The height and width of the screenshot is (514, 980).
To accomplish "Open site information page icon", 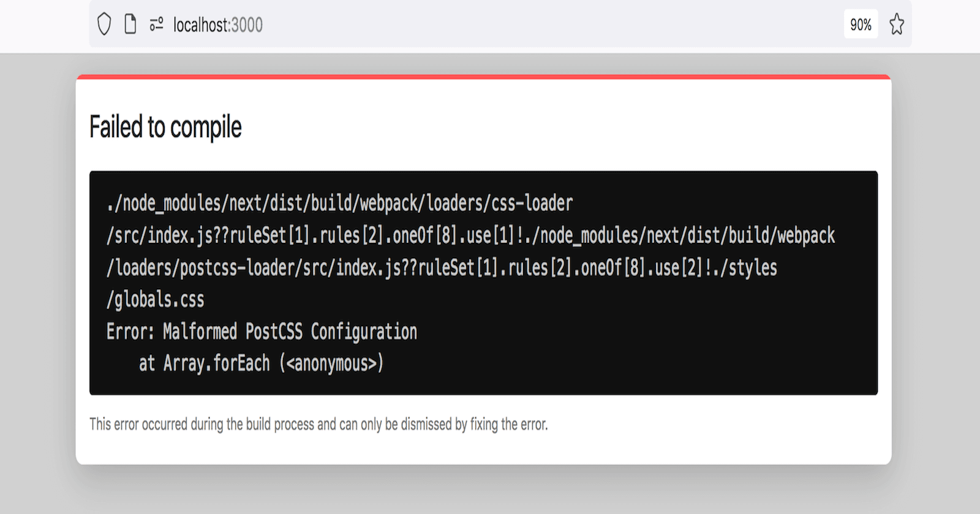I will 130,24.
